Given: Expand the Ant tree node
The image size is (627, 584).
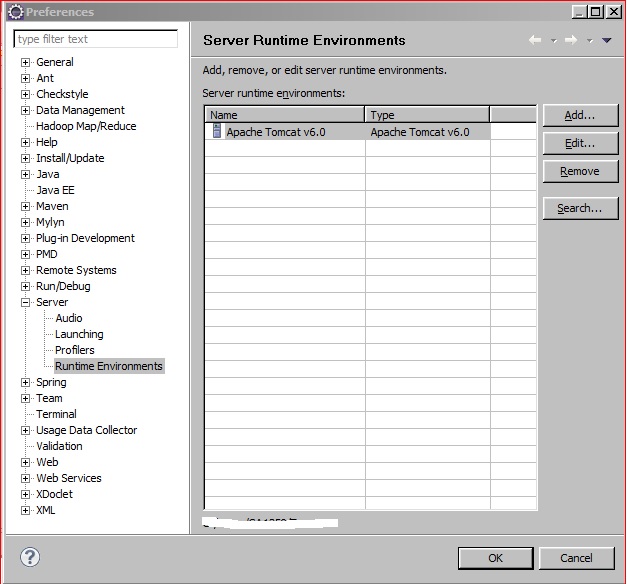Looking at the screenshot, I should (x=26, y=78).
